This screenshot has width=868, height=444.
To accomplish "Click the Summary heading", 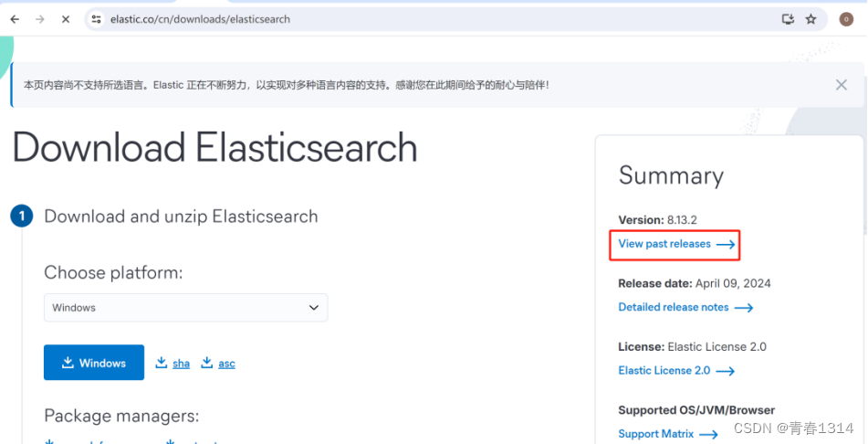I will (671, 175).
